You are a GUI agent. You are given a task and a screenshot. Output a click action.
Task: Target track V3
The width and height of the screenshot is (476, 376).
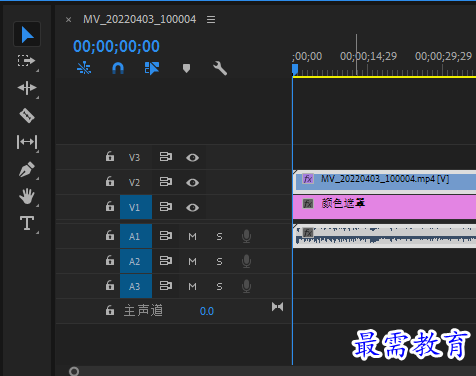click(x=134, y=157)
